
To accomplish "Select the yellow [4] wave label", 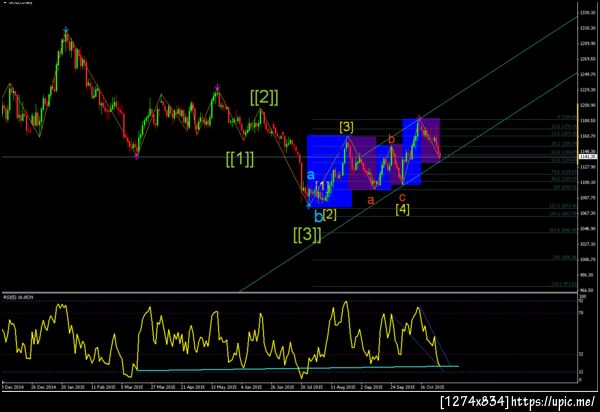I will 403,209.
